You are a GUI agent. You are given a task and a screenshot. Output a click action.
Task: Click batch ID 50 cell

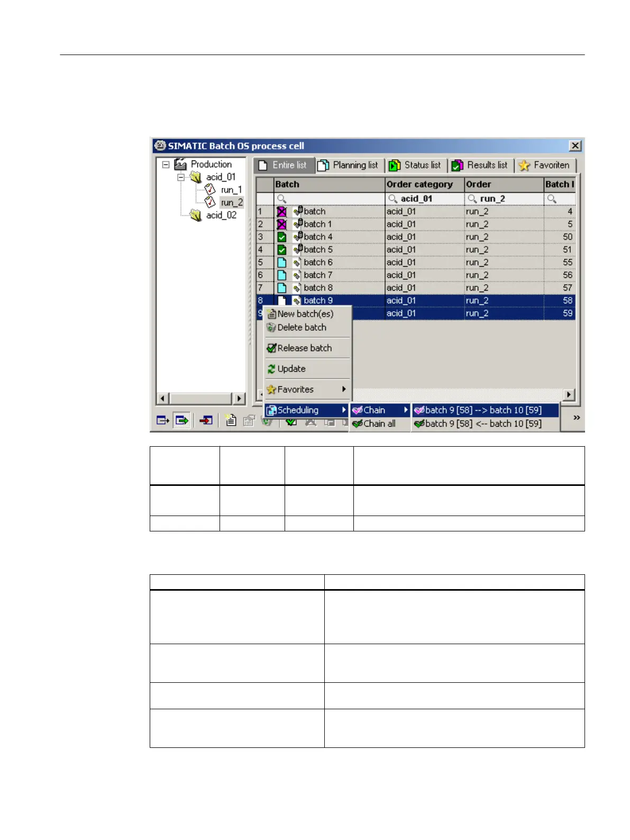(x=560, y=237)
